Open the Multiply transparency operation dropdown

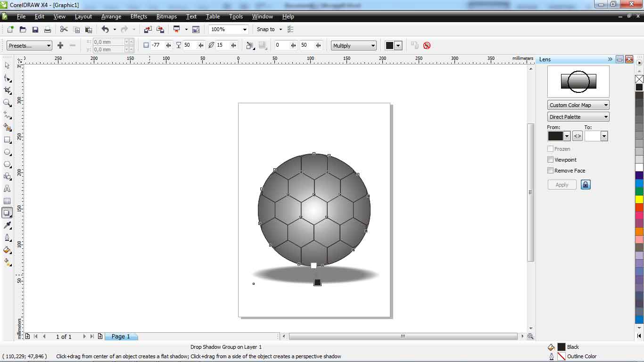(x=354, y=45)
